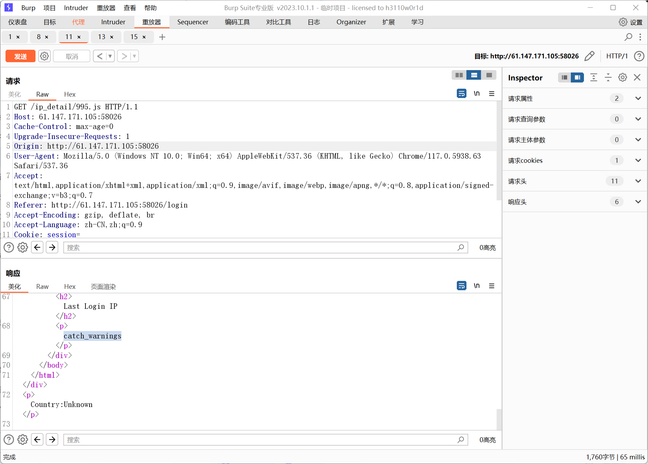Click the orange 发送 (Send) button
Viewport: 648px width, 464px height.
(20, 56)
